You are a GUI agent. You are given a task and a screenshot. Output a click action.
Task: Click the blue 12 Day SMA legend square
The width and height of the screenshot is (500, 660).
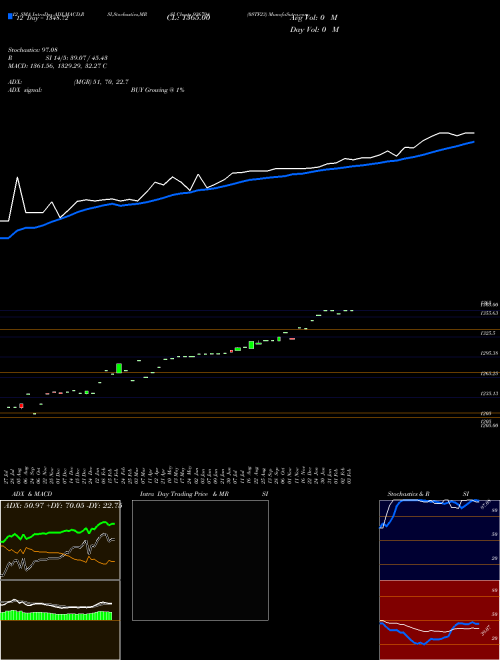point(10,16)
